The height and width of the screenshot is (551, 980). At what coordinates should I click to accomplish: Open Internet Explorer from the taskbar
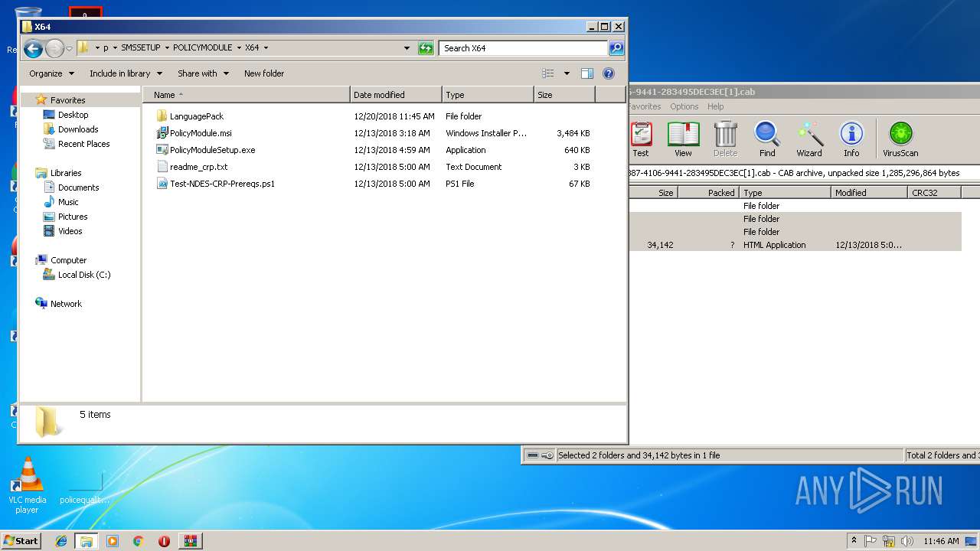62,541
